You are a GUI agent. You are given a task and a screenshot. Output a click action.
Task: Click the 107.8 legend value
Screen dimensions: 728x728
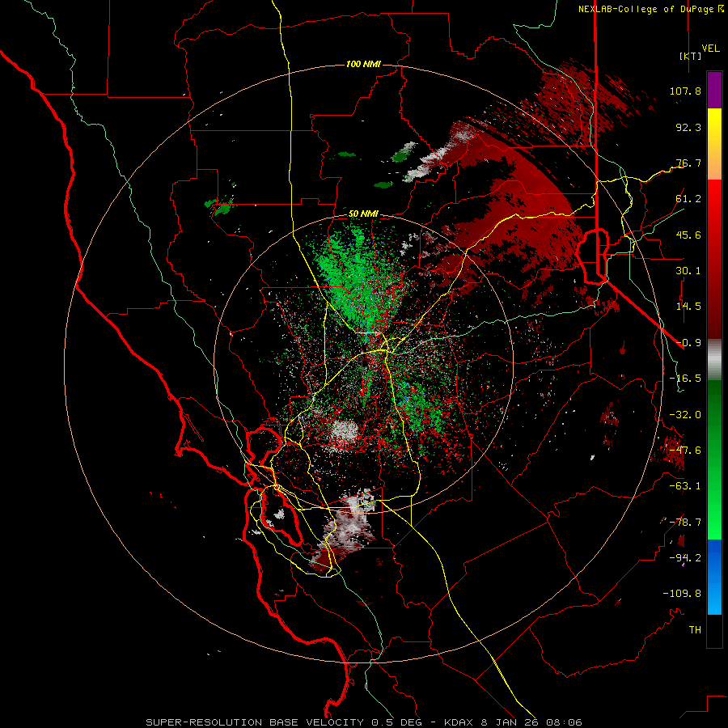685,91
